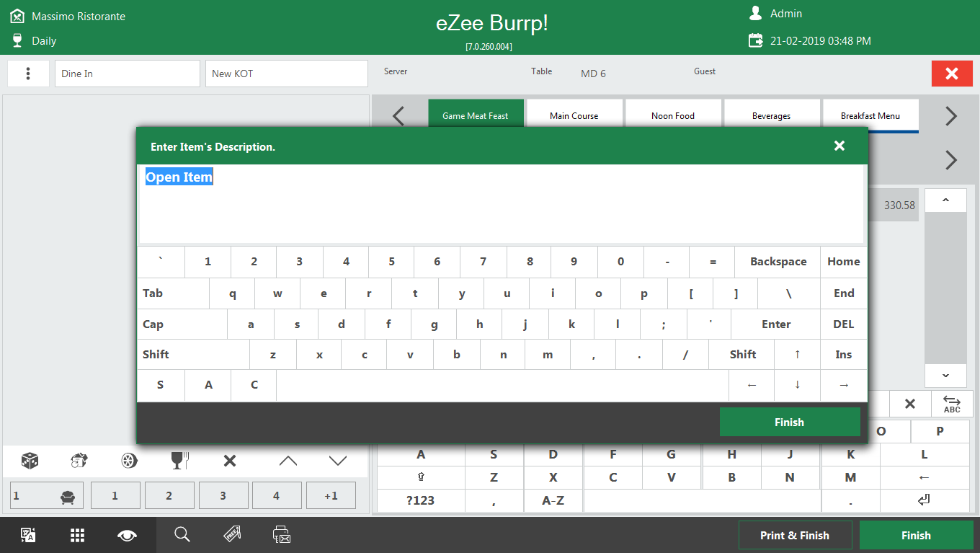Close the order screen with red X

pos(952,74)
